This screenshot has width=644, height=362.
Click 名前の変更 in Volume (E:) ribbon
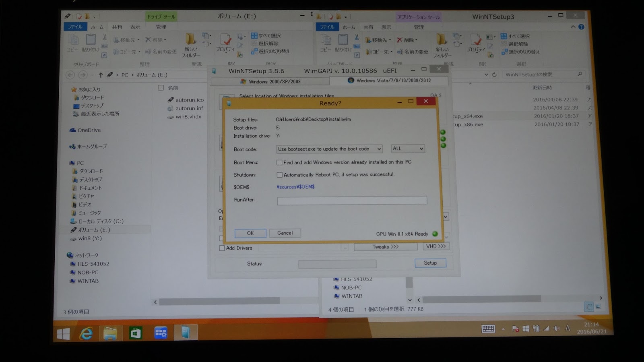161,52
